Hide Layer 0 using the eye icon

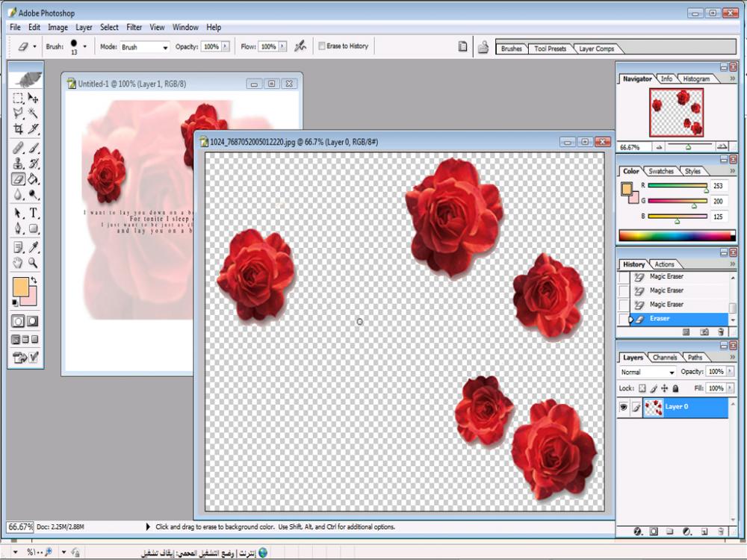(x=623, y=407)
